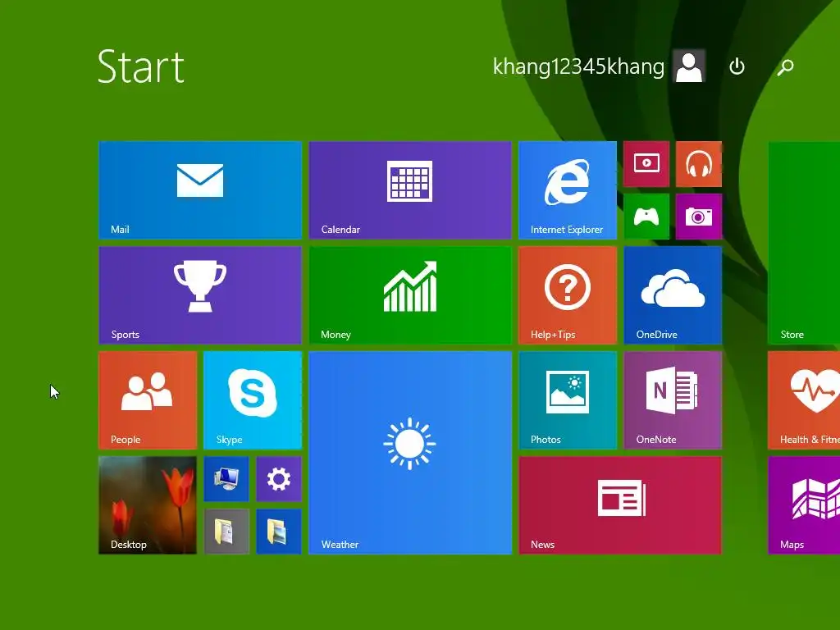Open the Camera tile
Image resolution: width=840 pixels, height=630 pixels.
pos(699,217)
